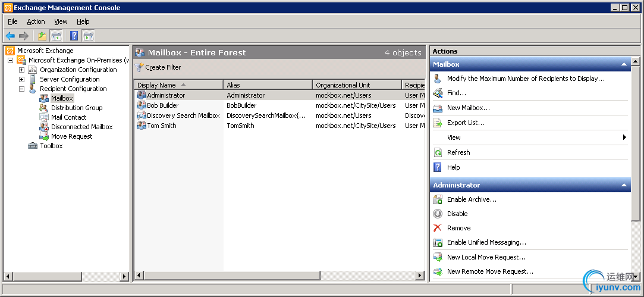Viewport: 644px width, 297px height.
Task: Collapse the Administrator actions section
Action: [x=624, y=185]
